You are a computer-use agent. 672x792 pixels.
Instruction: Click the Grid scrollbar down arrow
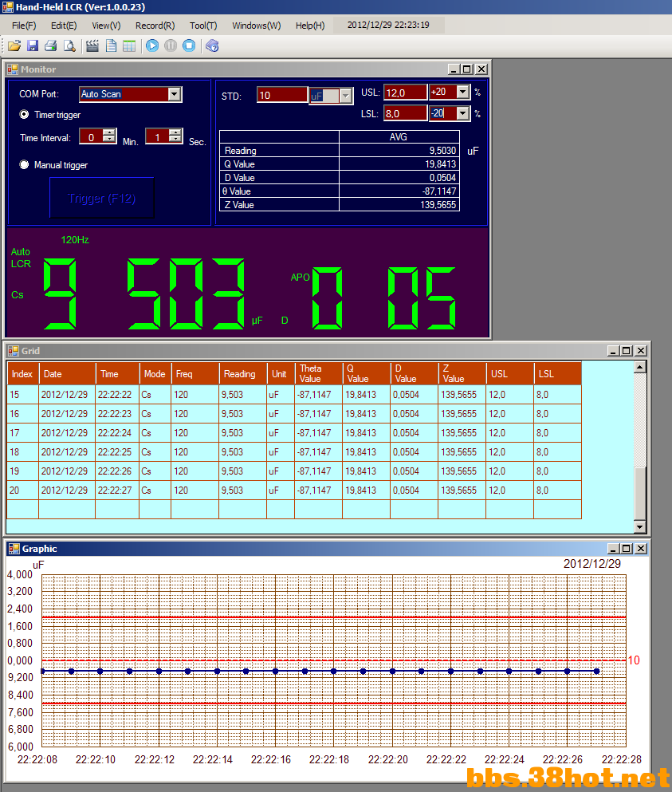point(639,527)
